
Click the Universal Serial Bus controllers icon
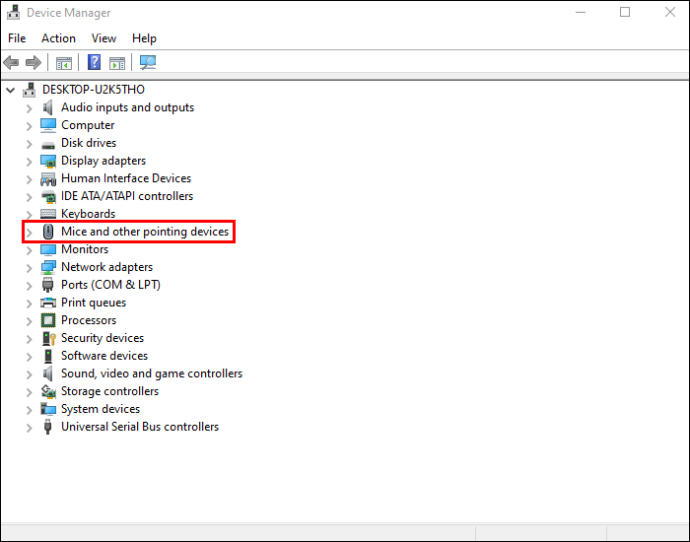click(x=48, y=427)
